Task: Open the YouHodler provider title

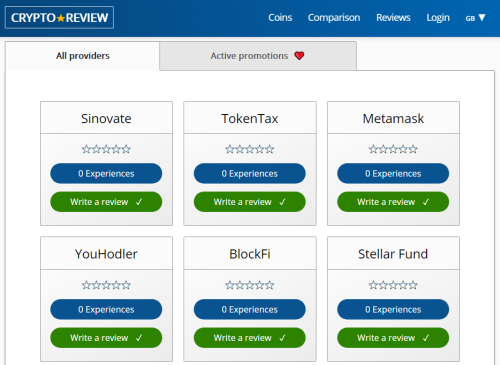Action: click(x=106, y=254)
